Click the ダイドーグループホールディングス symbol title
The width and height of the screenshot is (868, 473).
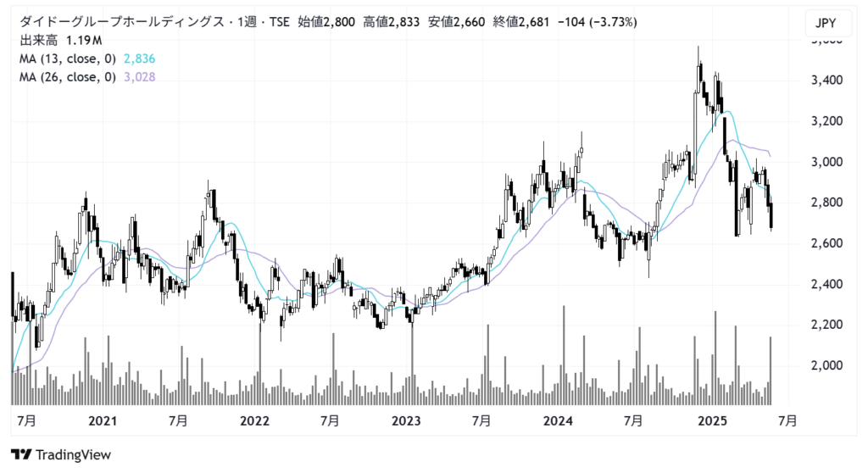click(x=122, y=22)
